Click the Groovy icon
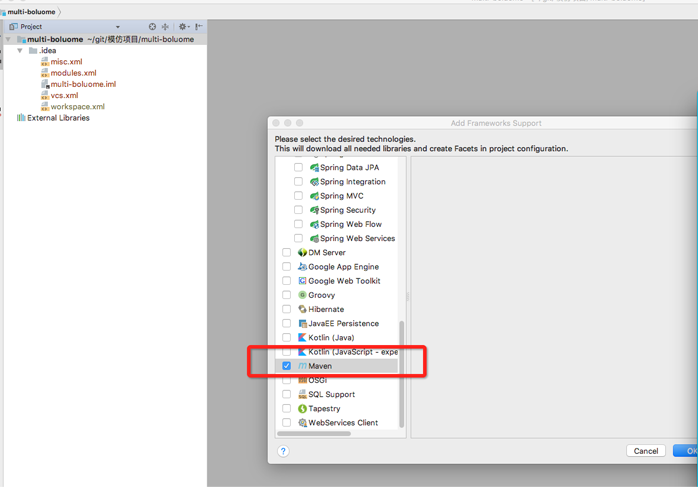The image size is (698, 487). point(302,295)
